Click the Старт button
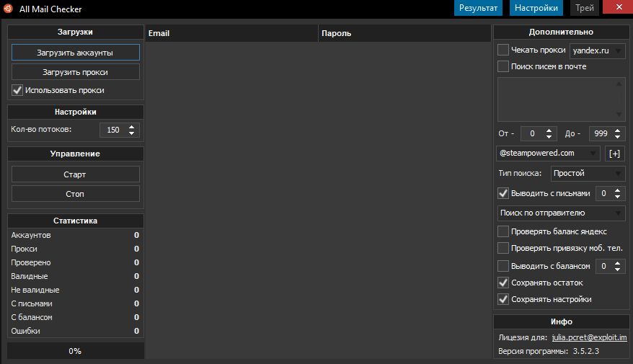The height and width of the screenshot is (364, 633). pyautogui.click(x=76, y=174)
